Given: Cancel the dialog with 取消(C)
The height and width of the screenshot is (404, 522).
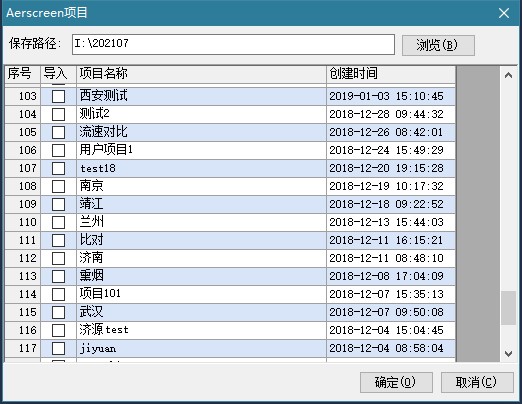Looking at the screenshot, I should pyautogui.click(x=477, y=382).
